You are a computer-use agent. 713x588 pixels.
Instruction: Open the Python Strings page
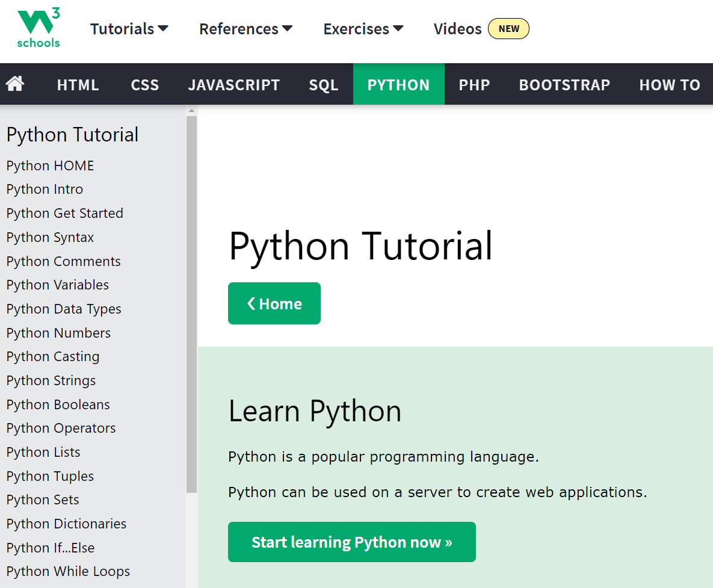click(x=51, y=380)
